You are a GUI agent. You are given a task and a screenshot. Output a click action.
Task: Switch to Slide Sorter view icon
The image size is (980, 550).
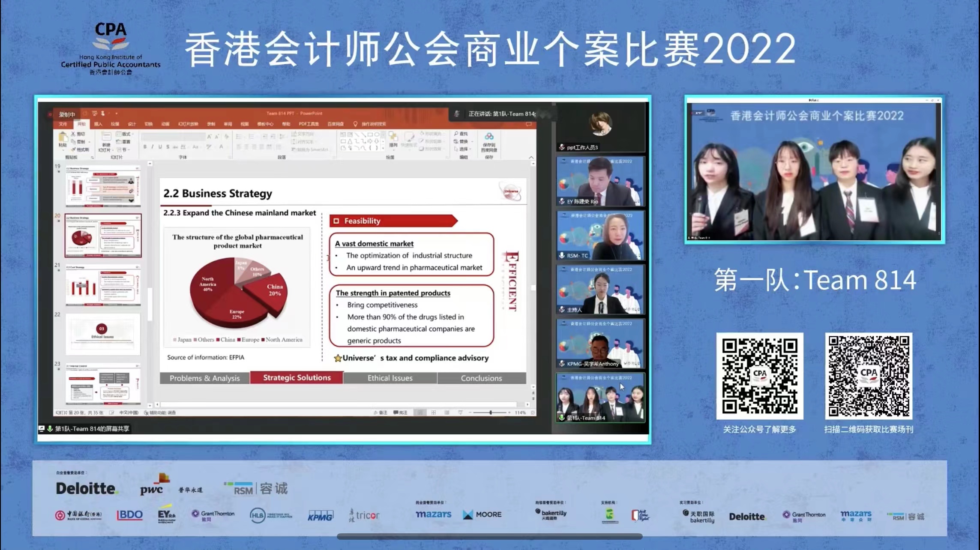(x=433, y=412)
